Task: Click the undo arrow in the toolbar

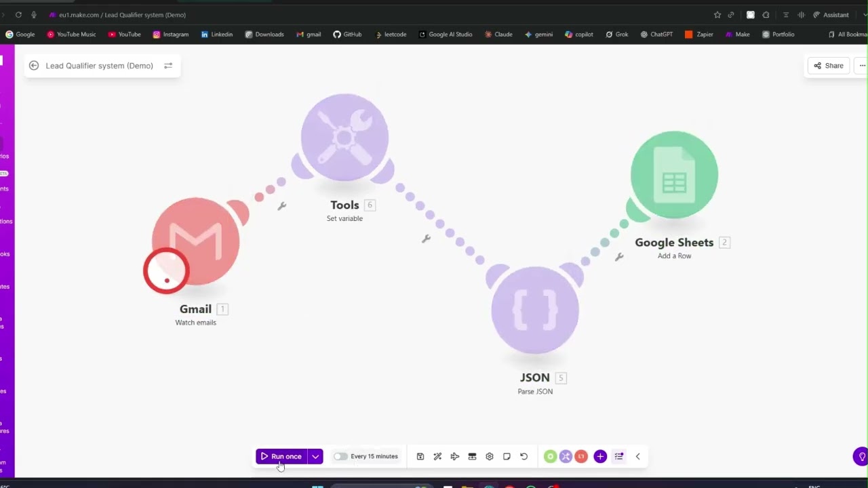Action: (x=524, y=457)
